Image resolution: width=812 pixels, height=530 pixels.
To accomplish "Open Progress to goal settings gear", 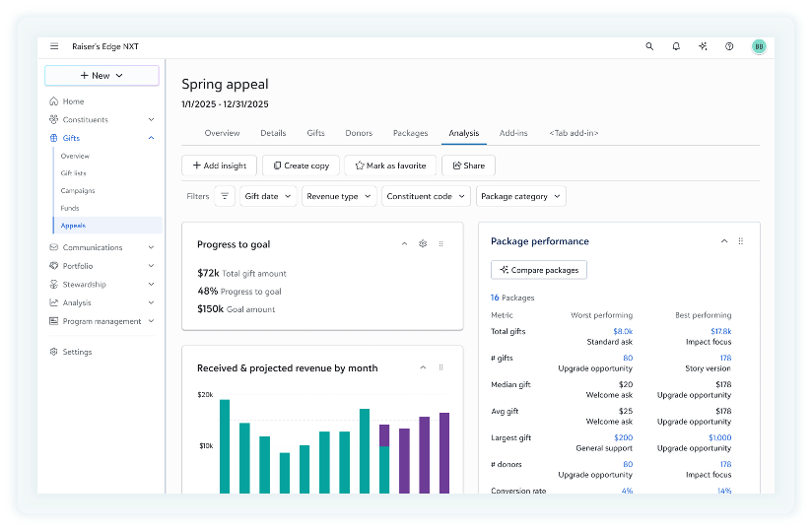I will click(x=423, y=243).
